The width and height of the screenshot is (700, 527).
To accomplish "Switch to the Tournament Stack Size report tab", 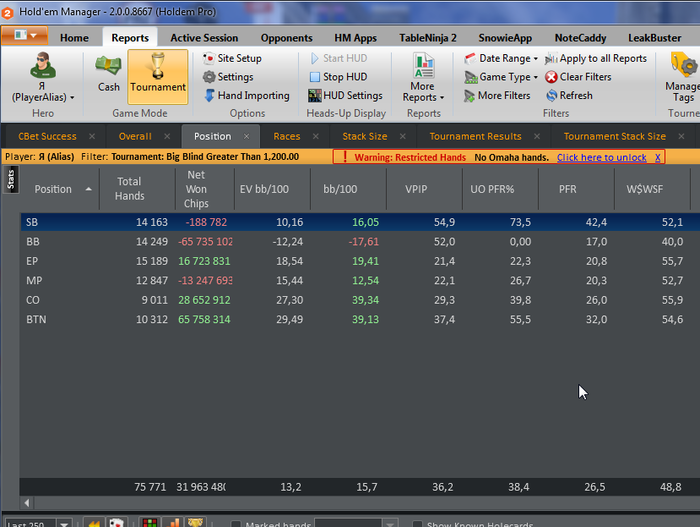I will [615, 136].
